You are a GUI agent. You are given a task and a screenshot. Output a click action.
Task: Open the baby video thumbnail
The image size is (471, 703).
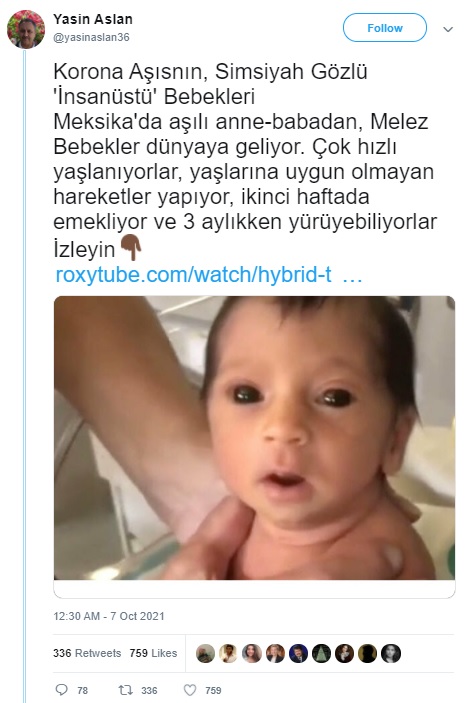(254, 438)
